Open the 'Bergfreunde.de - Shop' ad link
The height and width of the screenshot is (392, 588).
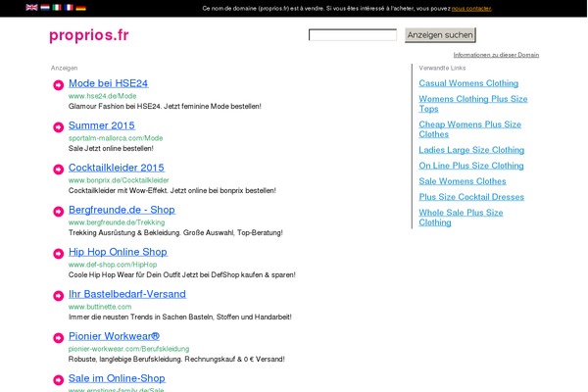[x=122, y=210]
